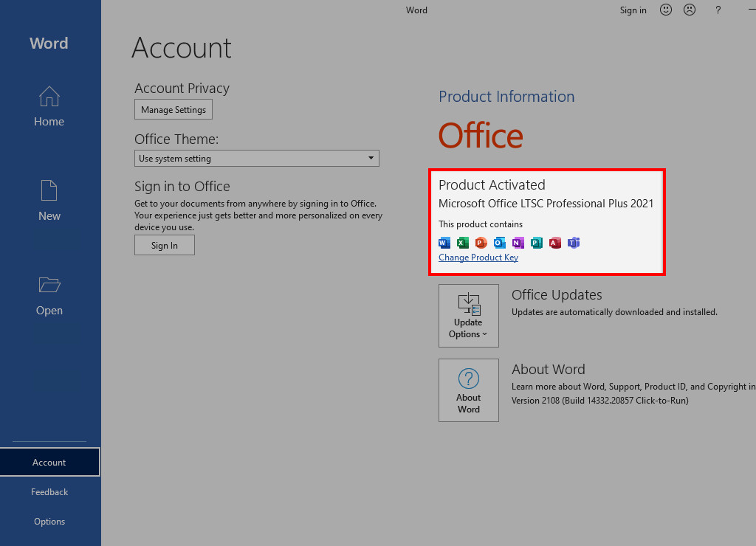Click the 'Product Activated' text
This screenshot has height=546, width=756.
pyautogui.click(x=492, y=184)
